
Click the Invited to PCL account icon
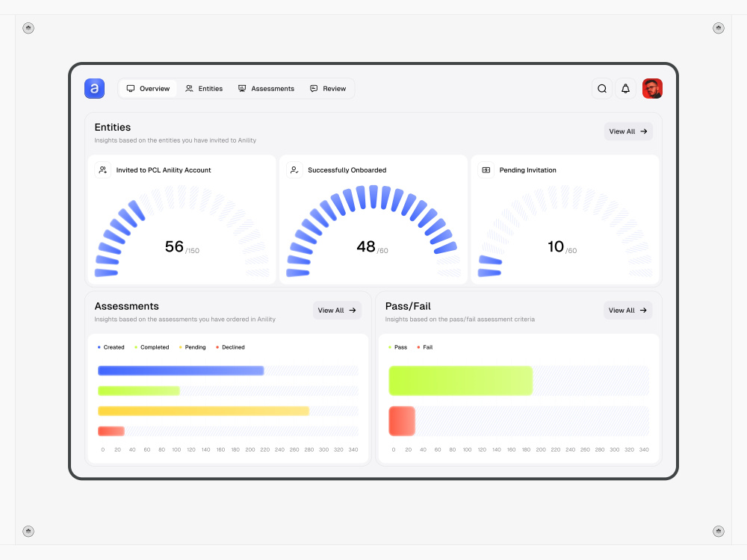point(103,170)
